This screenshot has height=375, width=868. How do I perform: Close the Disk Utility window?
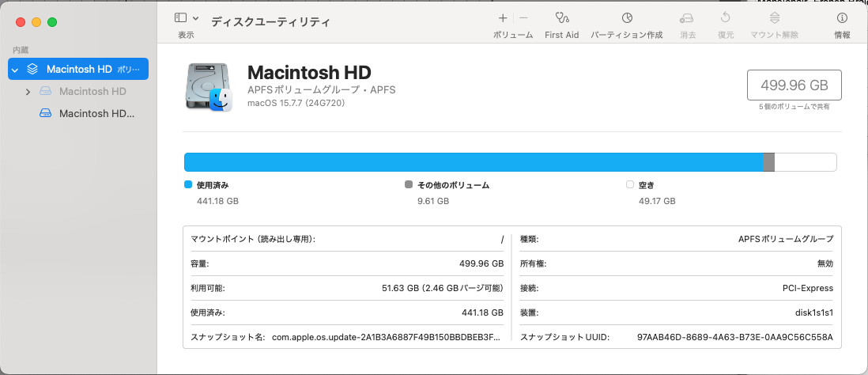coord(21,22)
